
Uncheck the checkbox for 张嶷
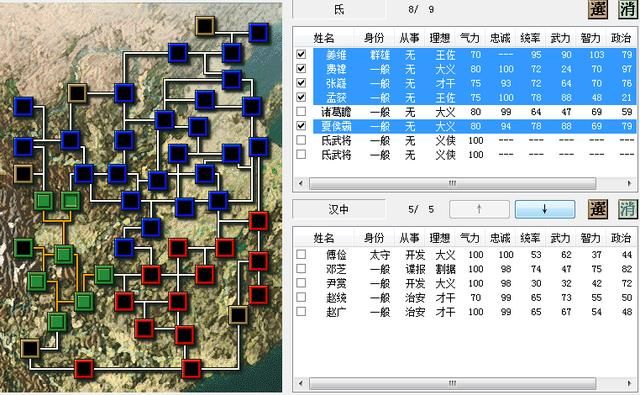click(301, 82)
